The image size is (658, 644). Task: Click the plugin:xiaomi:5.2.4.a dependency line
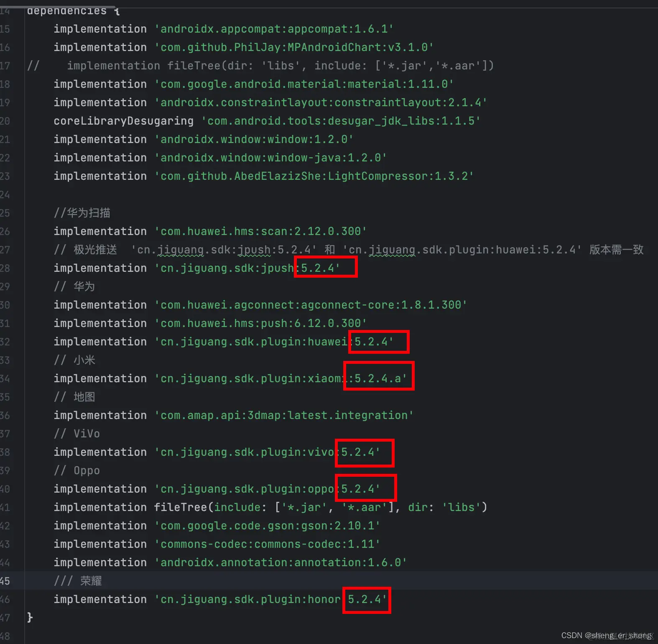pos(230,378)
